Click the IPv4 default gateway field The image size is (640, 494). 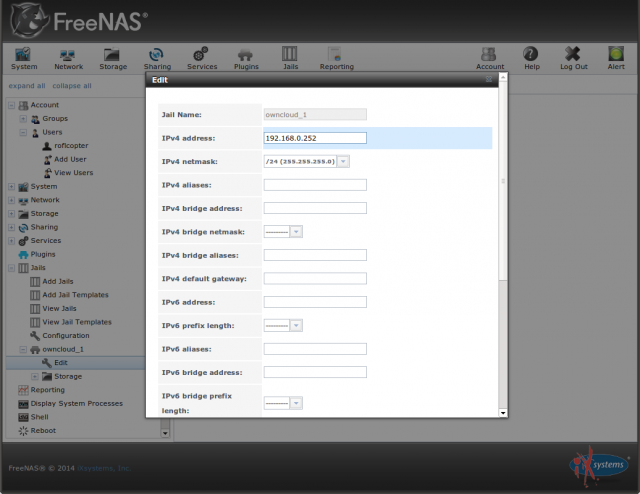[x=315, y=278]
